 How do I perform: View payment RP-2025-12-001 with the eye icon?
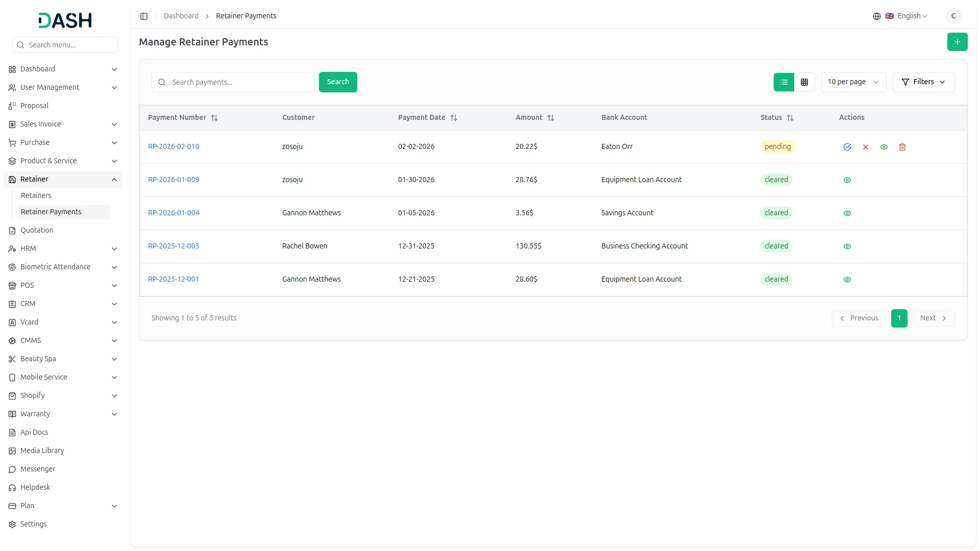coord(847,280)
